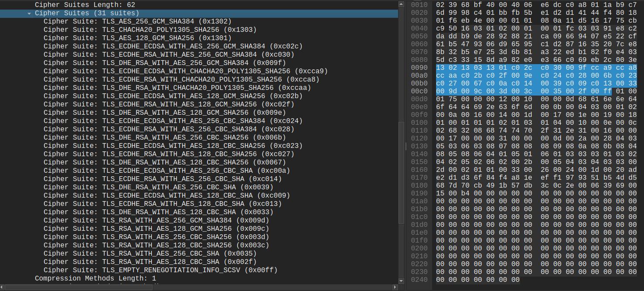Select TLS_DHE_RSA_WITH_AES_256_GCM_SHA384 (0x009f) entry
This screenshot has height=291, width=644.
point(199,63)
